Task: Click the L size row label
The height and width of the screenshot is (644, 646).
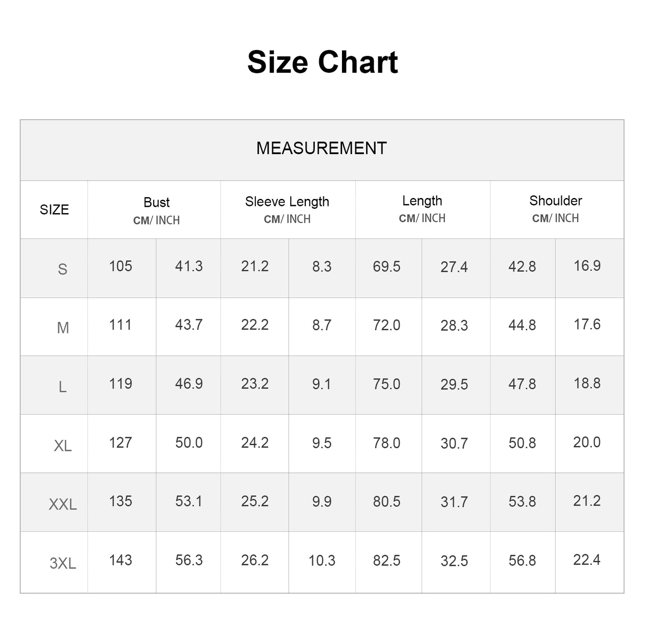Action: click(x=63, y=387)
